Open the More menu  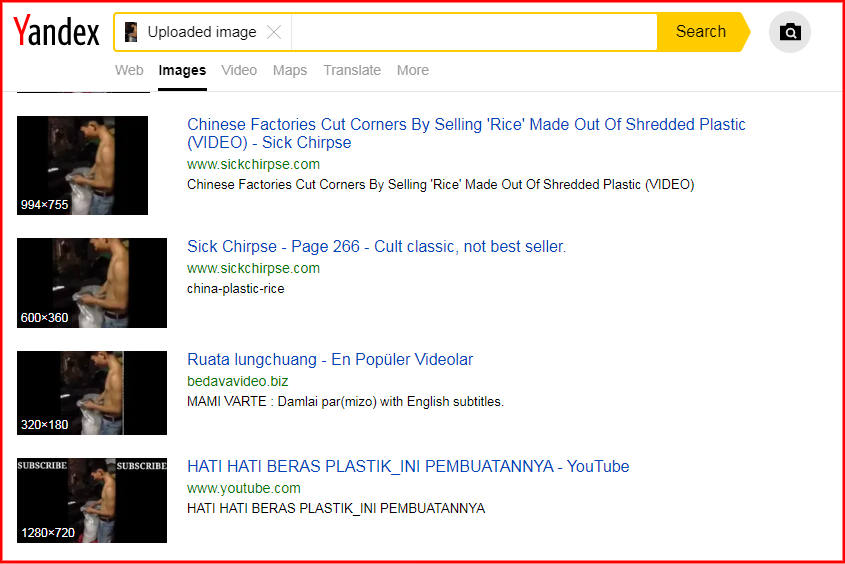(413, 71)
